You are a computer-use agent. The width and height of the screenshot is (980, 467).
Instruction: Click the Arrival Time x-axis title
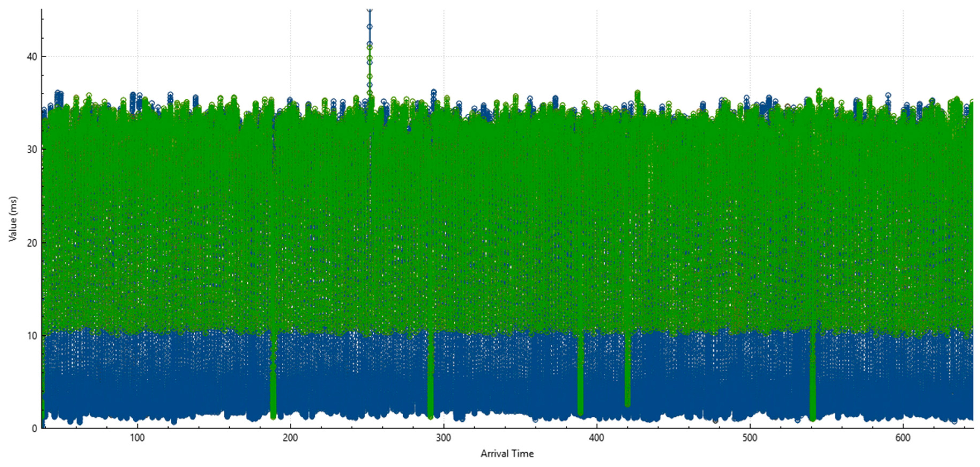(x=507, y=453)
